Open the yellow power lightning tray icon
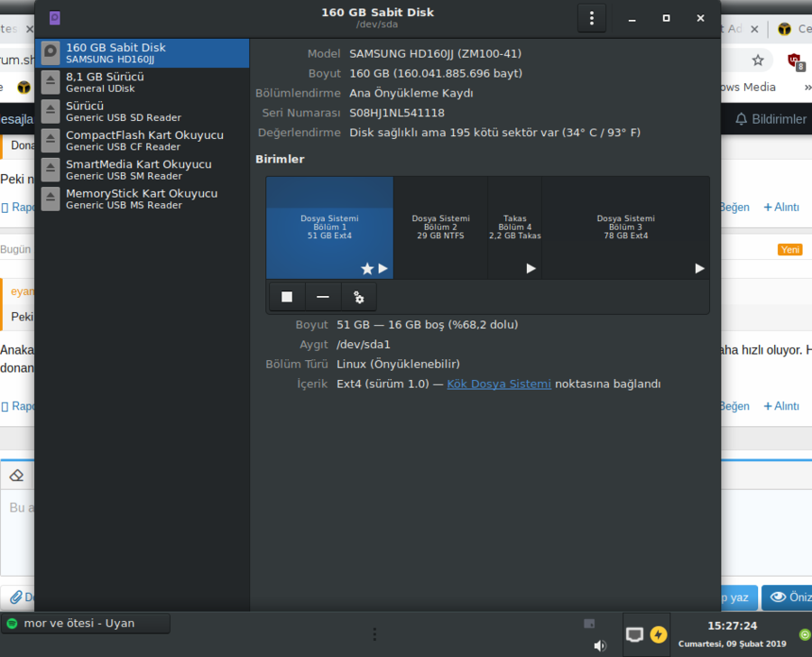The height and width of the screenshot is (657, 812). coord(659,634)
